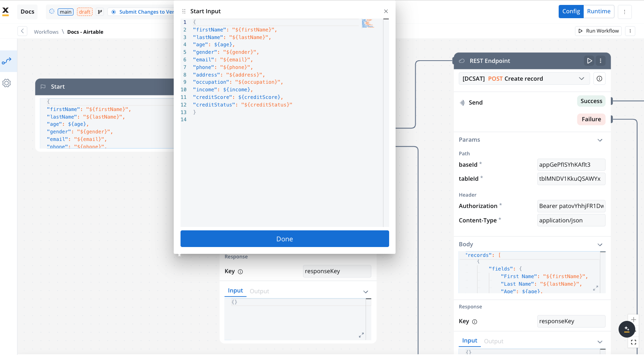Click the main branch tag
Viewport: 644px width, 355px height.
coord(66,12)
